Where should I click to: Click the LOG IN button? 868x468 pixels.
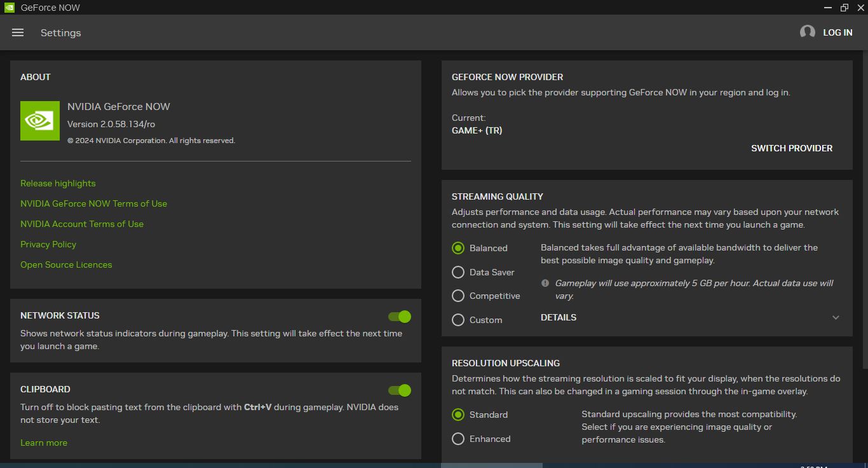coord(837,32)
